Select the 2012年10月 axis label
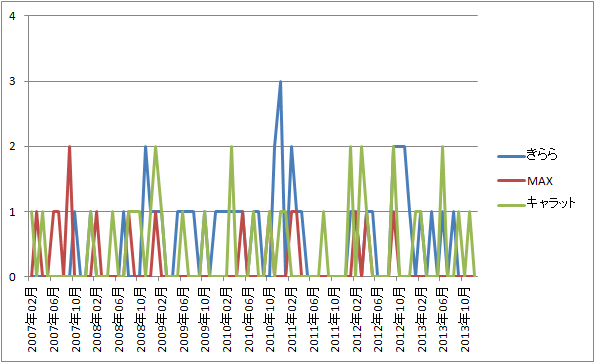Image resolution: width=595 pixels, height=363 pixels. pos(400,320)
